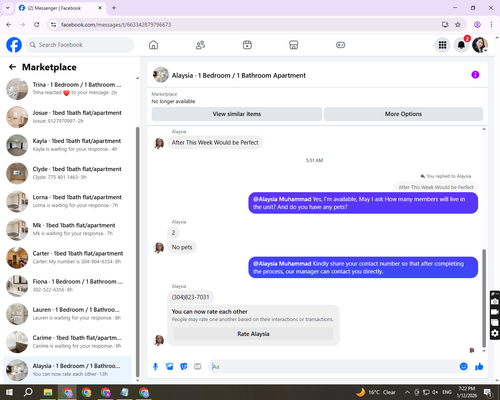The height and width of the screenshot is (400, 500).
Task: Open the notifications bell
Action: (x=461, y=45)
